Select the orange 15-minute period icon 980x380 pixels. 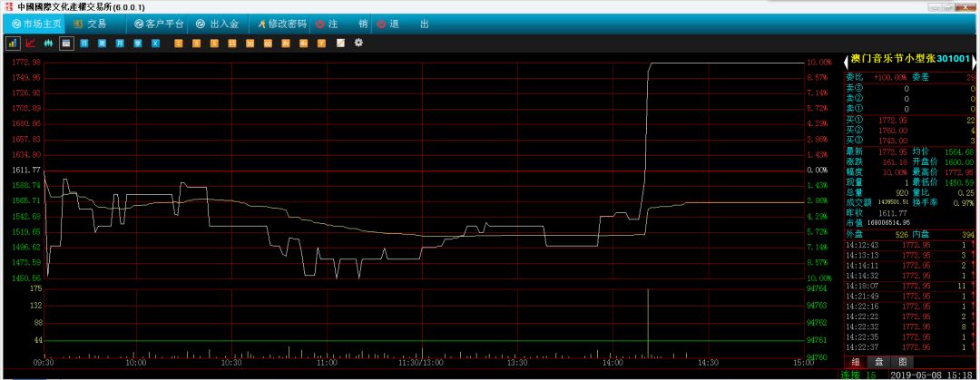click(232, 44)
